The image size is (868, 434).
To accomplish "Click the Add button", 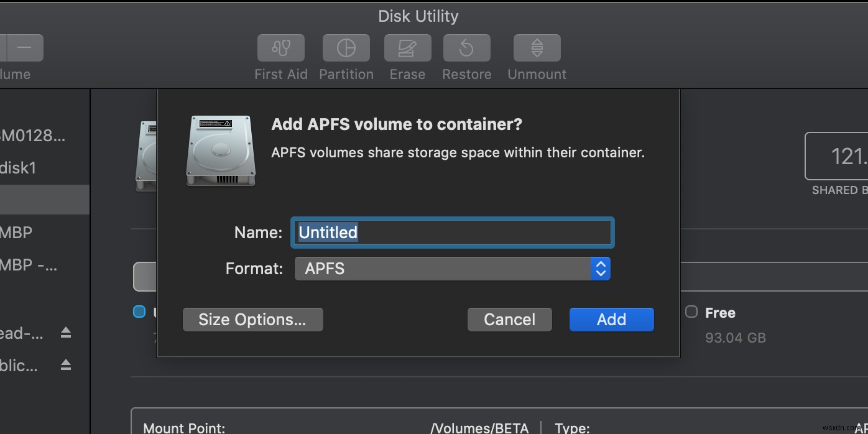I will [611, 319].
